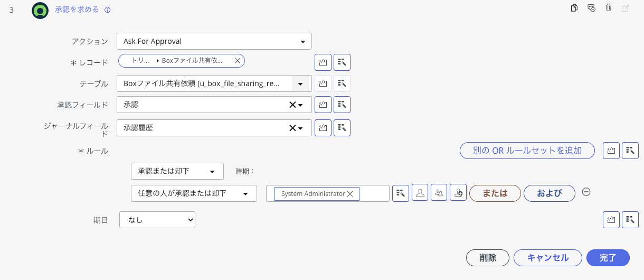The width and height of the screenshot is (644, 280).
Task: Open data pill picker next to approver field
Action: pyautogui.click(x=401, y=193)
